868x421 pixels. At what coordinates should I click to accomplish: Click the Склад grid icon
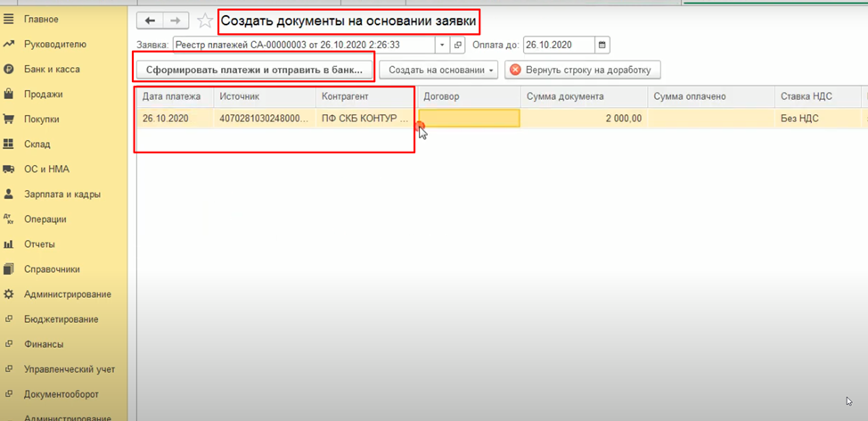tap(8, 144)
